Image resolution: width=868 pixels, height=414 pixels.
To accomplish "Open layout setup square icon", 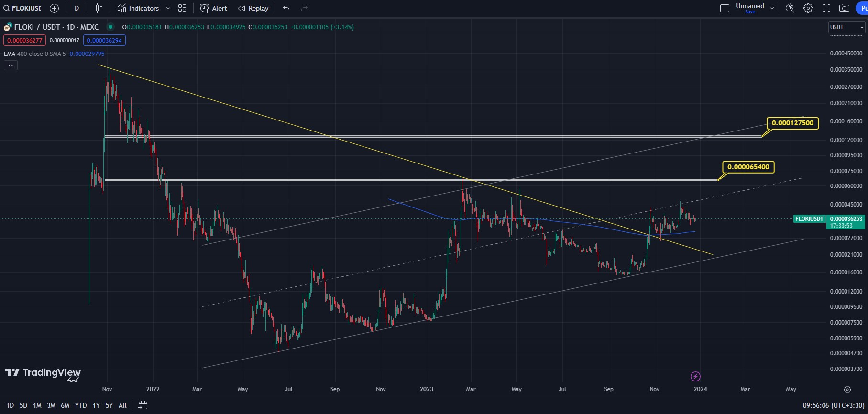I will pos(725,8).
